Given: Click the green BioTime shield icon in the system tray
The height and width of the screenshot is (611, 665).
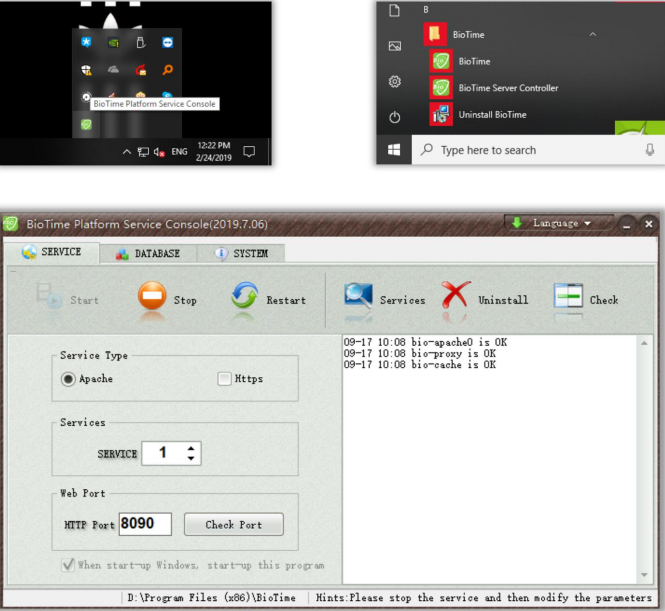Looking at the screenshot, I should (x=86, y=124).
